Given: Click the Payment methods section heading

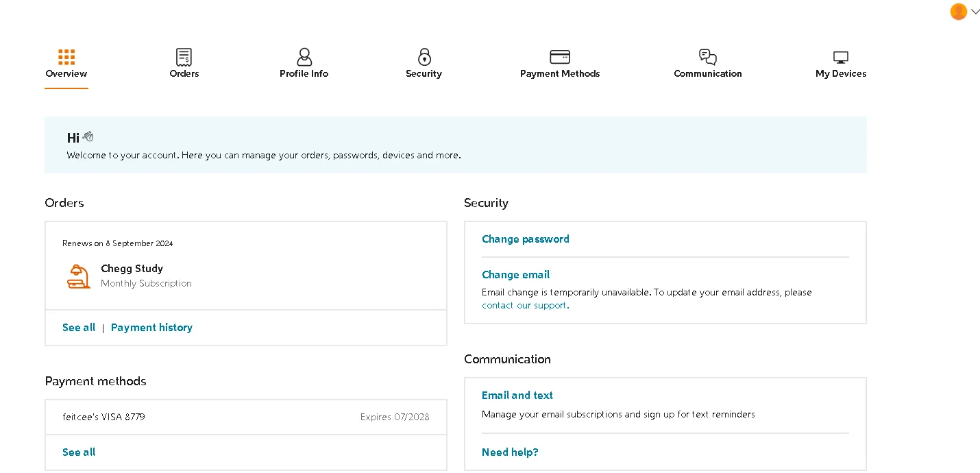Looking at the screenshot, I should (95, 381).
